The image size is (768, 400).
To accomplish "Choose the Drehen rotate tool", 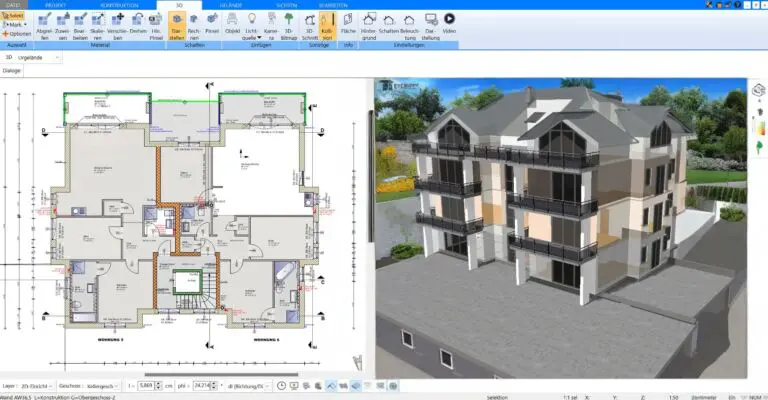I will (138, 20).
